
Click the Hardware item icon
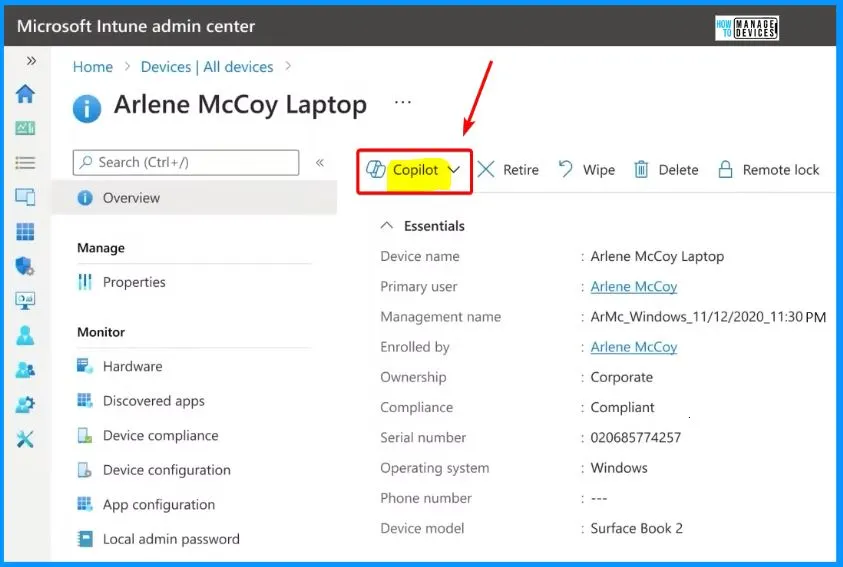85,366
